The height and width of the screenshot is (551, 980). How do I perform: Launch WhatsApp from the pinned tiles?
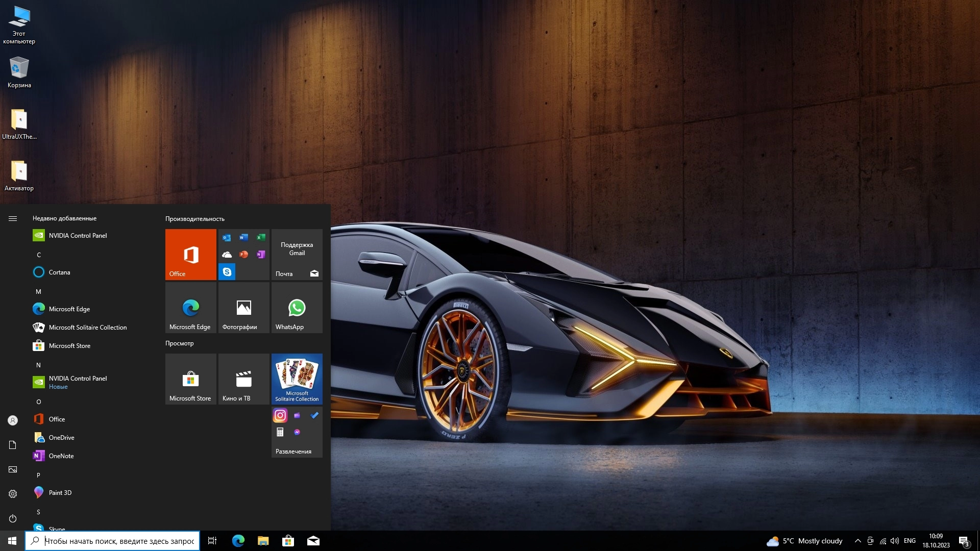[297, 308]
